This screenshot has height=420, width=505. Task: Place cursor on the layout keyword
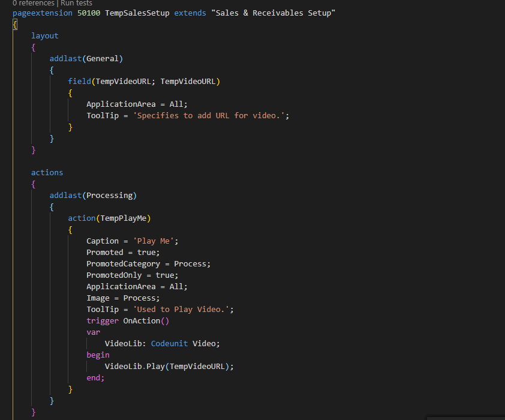point(45,35)
